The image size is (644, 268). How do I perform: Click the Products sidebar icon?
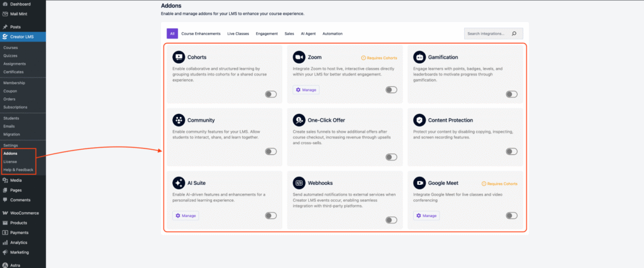pos(5,223)
